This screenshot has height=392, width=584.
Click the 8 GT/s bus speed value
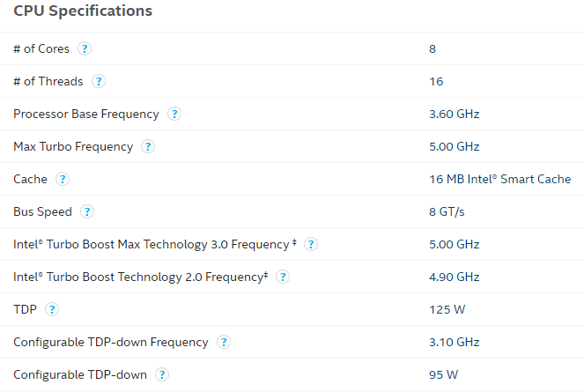point(447,211)
